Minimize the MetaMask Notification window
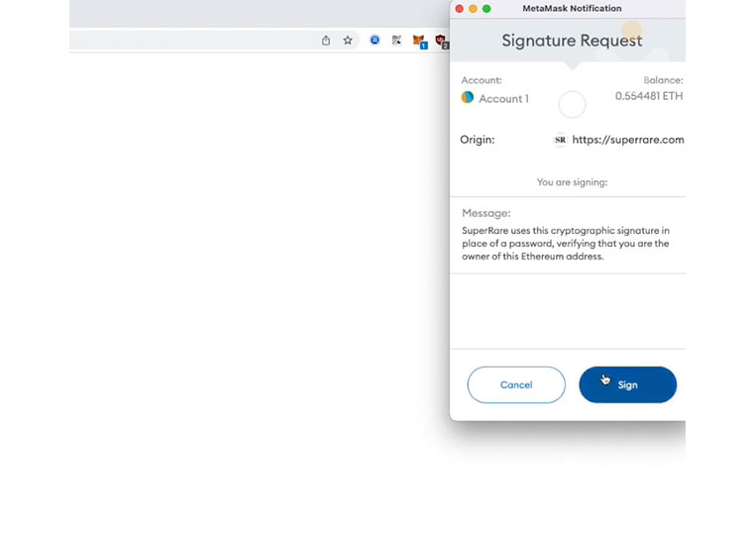Image resolution: width=756 pixels, height=536 pixels. pos(473,9)
